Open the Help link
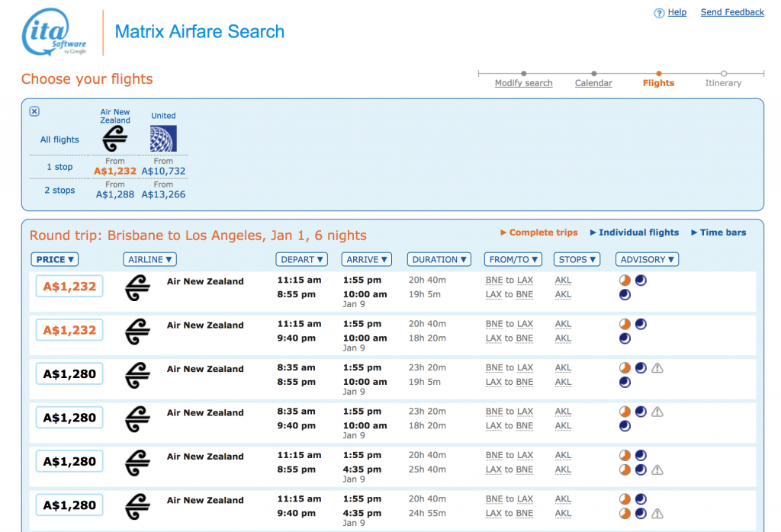This screenshot has width=781, height=532. pyautogui.click(x=677, y=12)
